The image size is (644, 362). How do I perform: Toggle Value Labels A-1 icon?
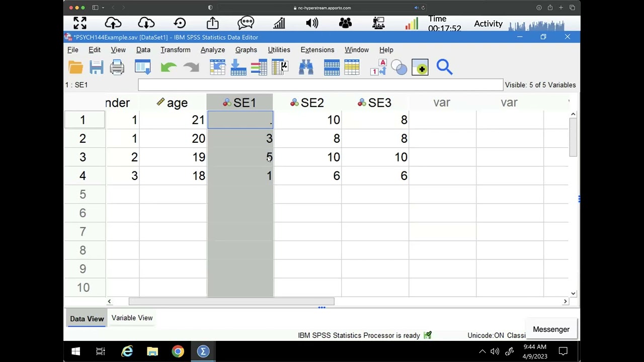click(x=378, y=67)
